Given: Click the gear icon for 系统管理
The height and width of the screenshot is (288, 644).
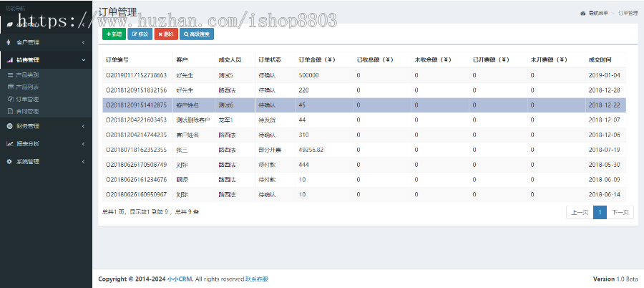Looking at the screenshot, I should pyautogui.click(x=9, y=162).
